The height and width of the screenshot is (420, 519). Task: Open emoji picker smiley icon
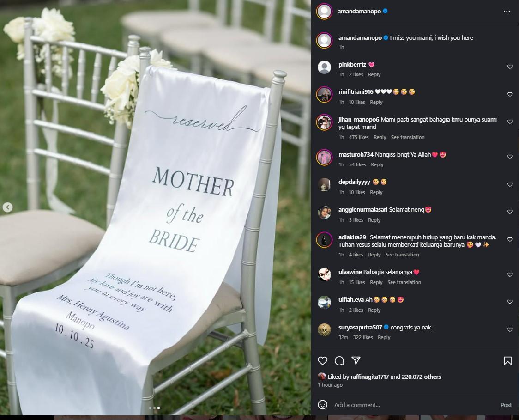tap(322, 405)
